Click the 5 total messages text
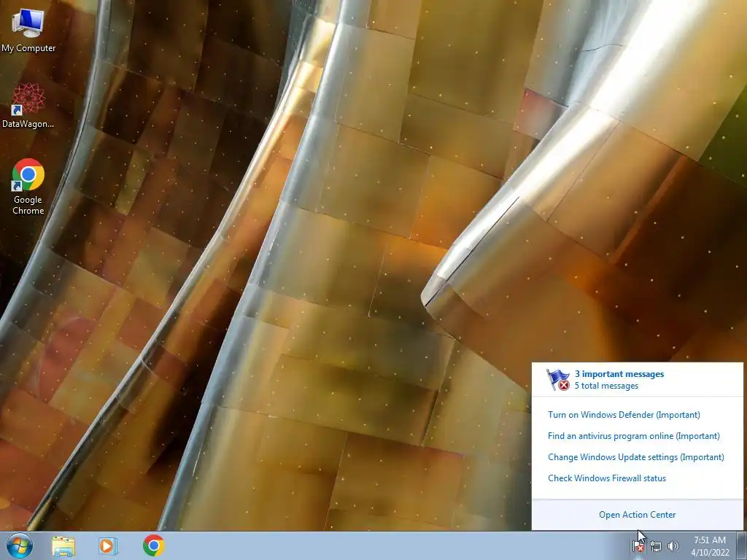 606,386
